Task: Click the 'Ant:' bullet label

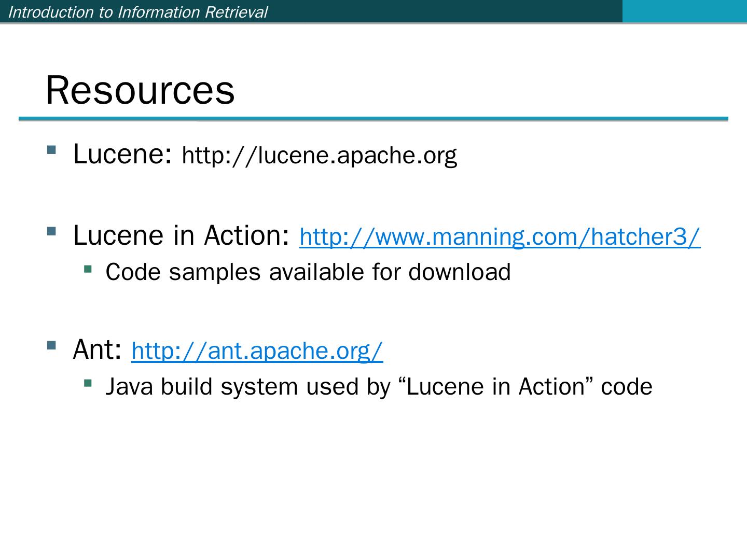Action: [x=98, y=349]
